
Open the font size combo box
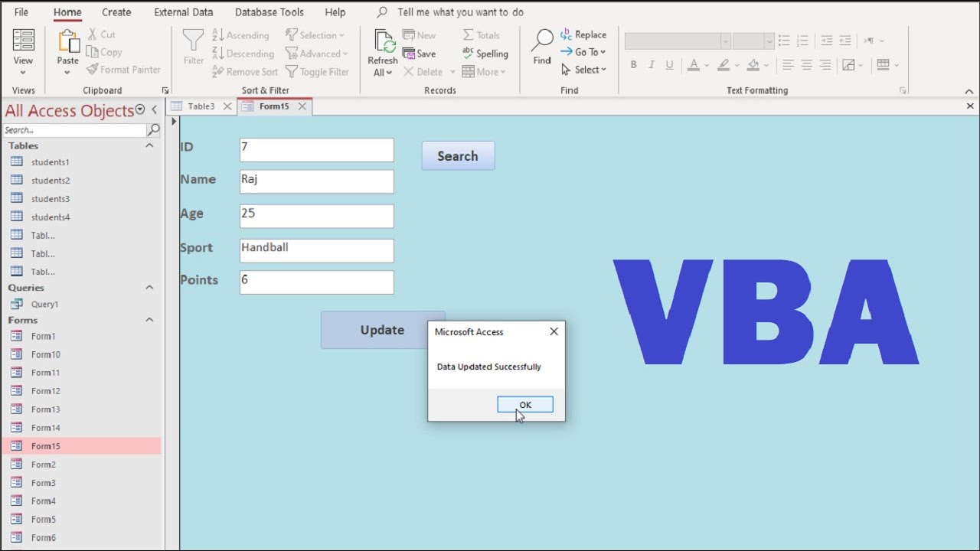pyautogui.click(x=753, y=41)
